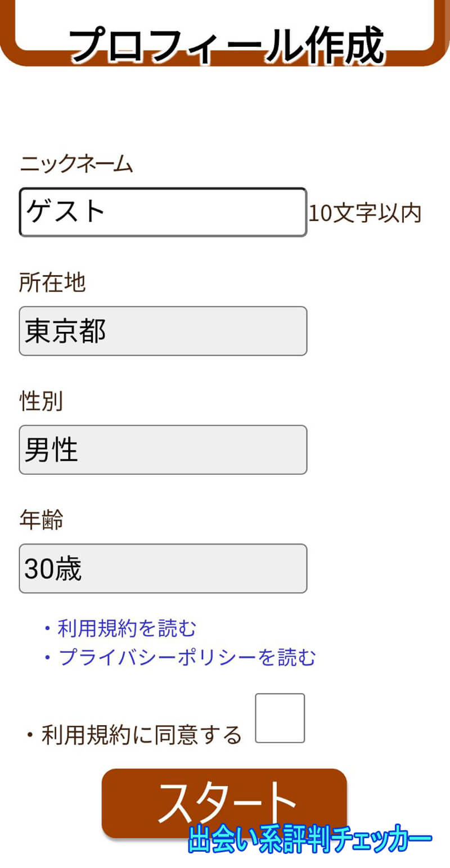
Task: Click the bullet before 利用規約を読む
Action: (47, 628)
